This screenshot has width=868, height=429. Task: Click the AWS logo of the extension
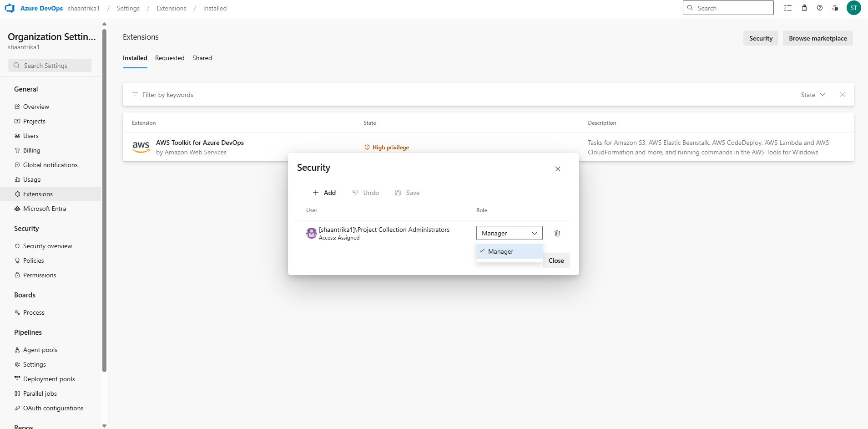[x=141, y=147]
